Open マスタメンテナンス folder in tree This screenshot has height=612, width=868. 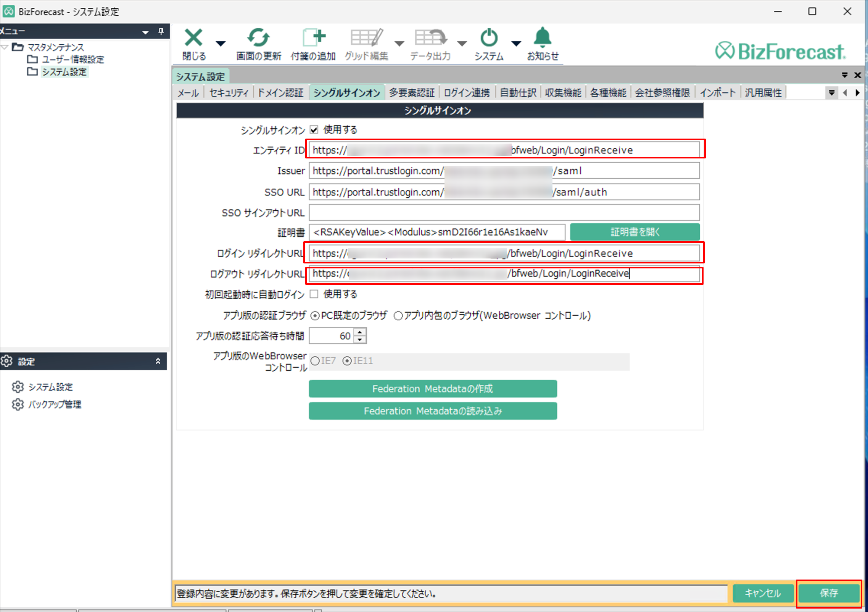click(55, 47)
